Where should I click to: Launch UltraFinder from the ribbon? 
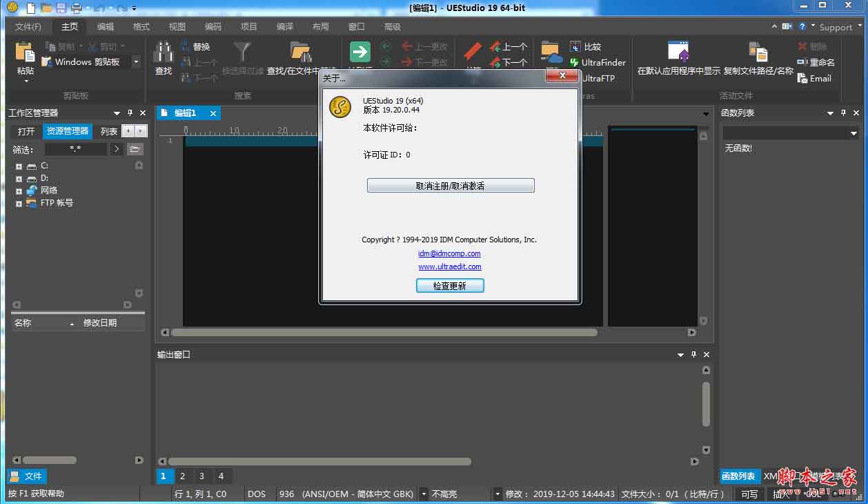click(x=597, y=62)
